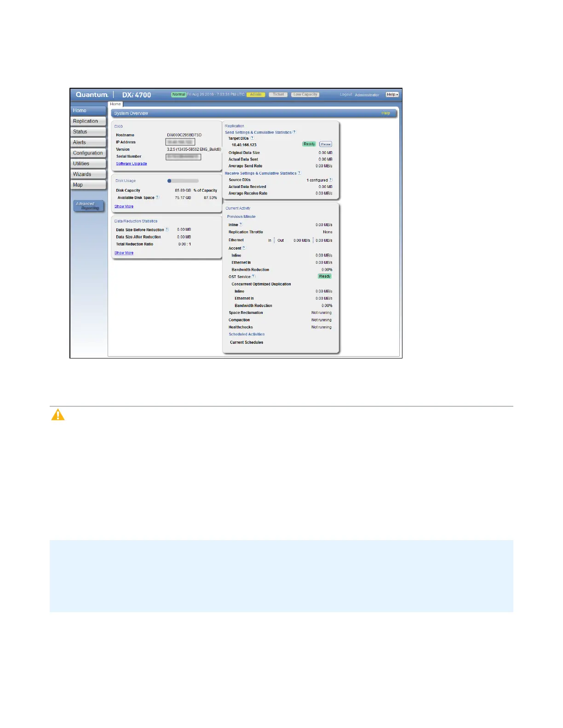Screen dimensions: 563x728
Task: Click the Replication Throttle value None
Action: click(327, 232)
